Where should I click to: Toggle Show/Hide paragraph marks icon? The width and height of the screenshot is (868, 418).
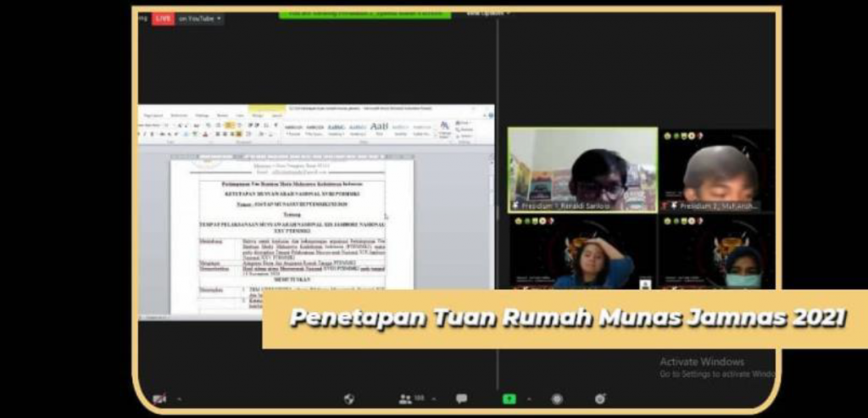tap(275, 125)
